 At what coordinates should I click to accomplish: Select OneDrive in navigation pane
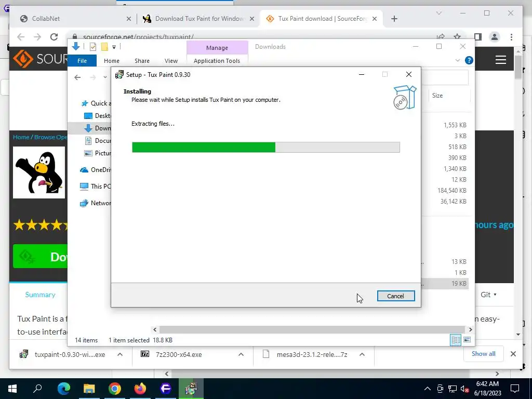tap(96, 170)
